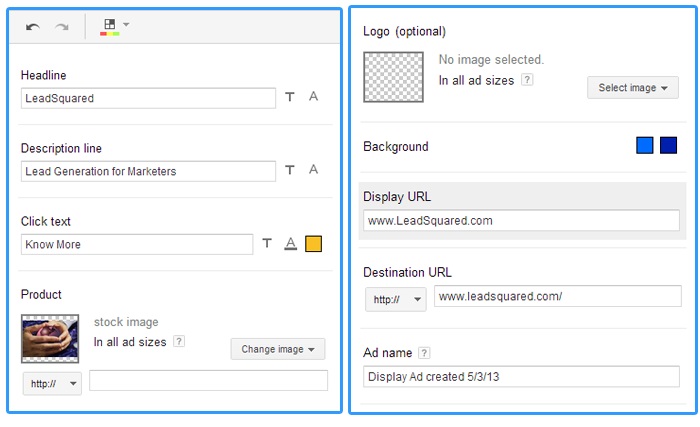Viewport: 700px width, 427px height.
Task: Pick the light blue Background swatch
Action: pyautogui.click(x=645, y=146)
